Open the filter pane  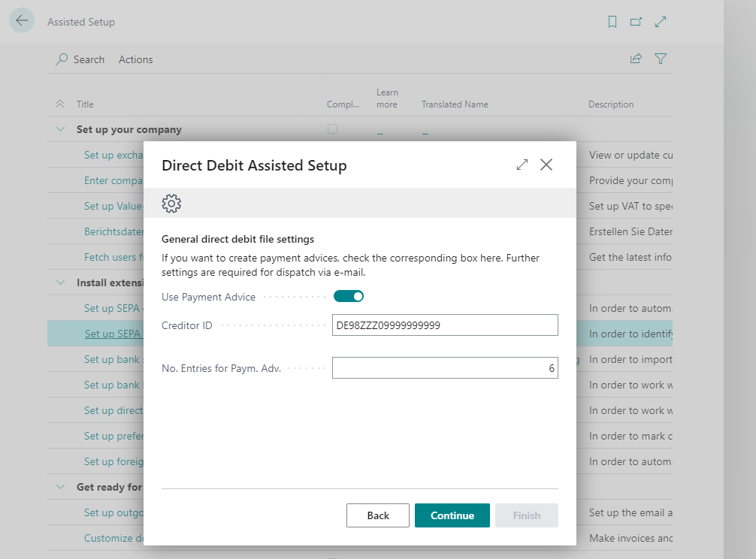tap(661, 58)
